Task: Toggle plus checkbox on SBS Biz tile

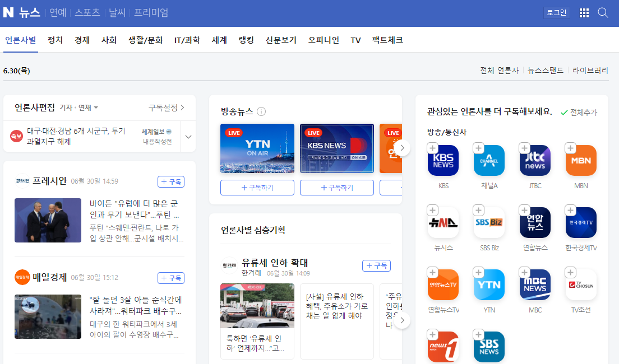Action: (478, 210)
